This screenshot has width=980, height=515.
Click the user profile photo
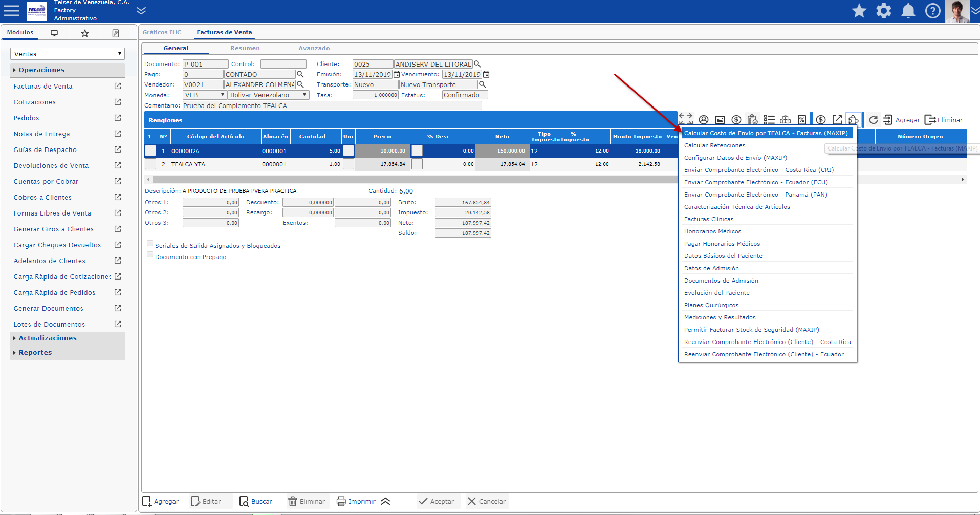[957, 11]
